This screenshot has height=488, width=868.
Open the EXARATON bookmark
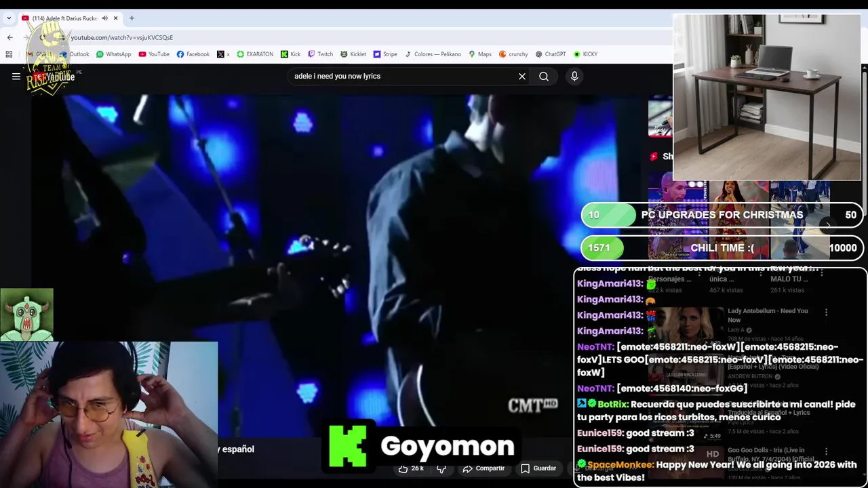pos(255,54)
